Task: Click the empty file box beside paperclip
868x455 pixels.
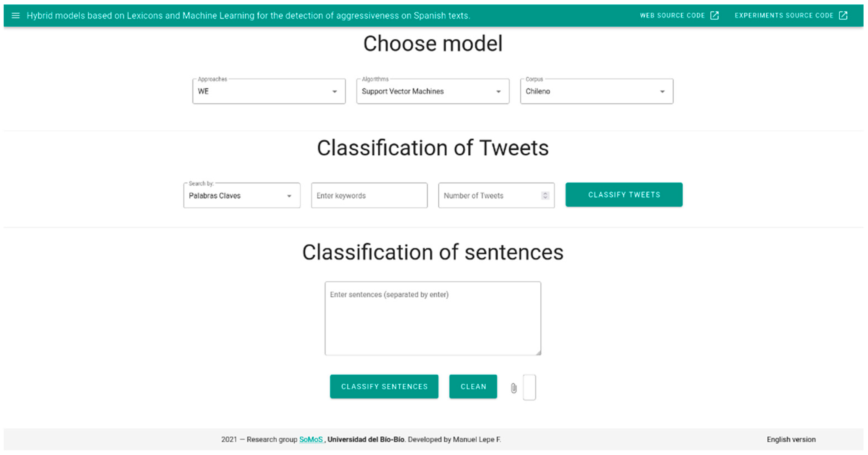Action: click(529, 387)
